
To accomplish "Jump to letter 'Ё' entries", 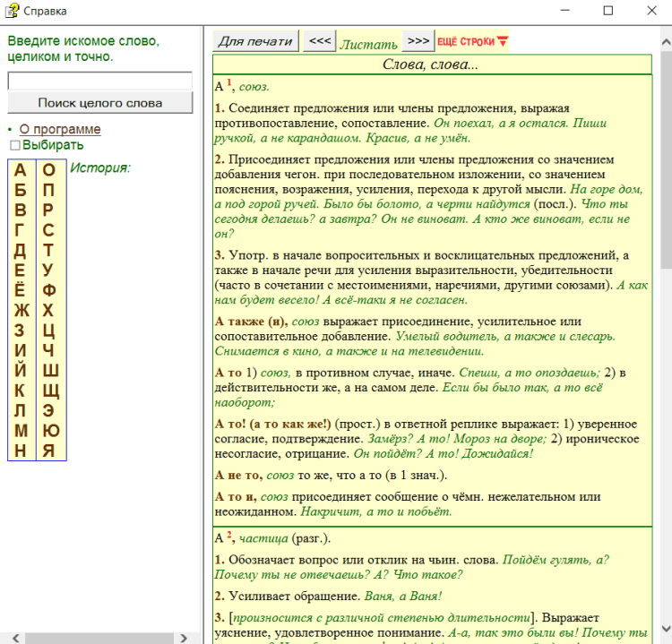I will point(21,290).
